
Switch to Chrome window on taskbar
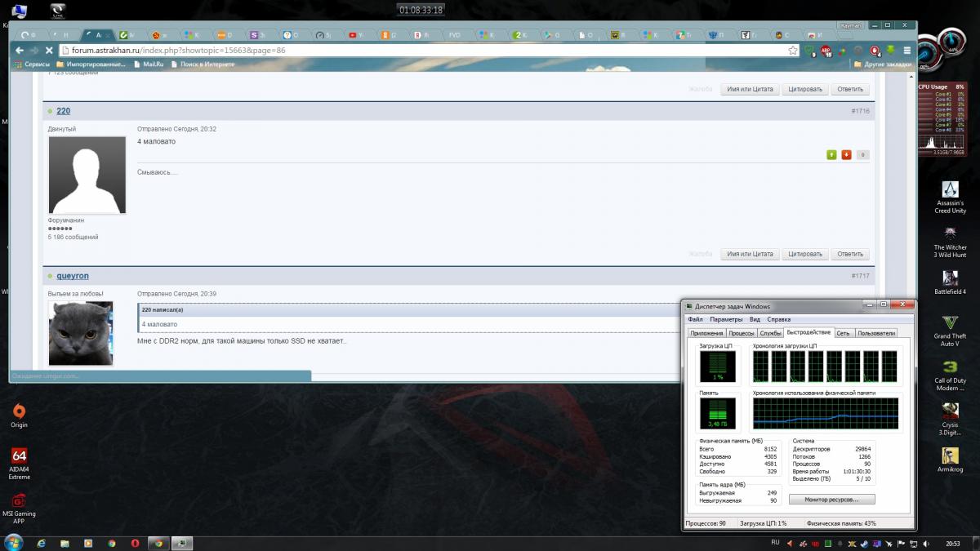click(158, 543)
